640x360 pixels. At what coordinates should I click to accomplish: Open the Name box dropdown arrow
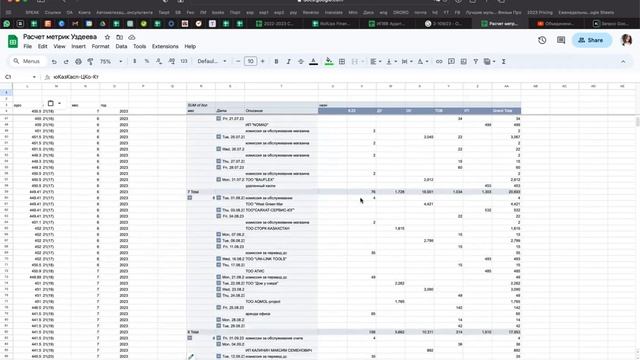[x=34, y=77]
